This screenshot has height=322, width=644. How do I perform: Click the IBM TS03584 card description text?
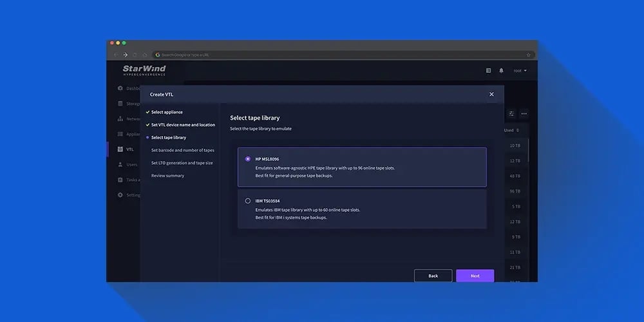pyautogui.click(x=308, y=214)
